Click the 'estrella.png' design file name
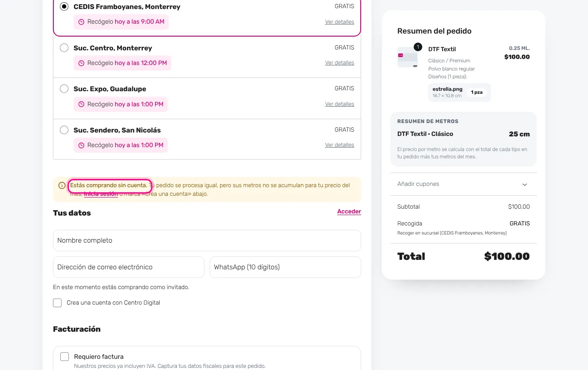Screen dimensions: 588x370 pos(448,89)
